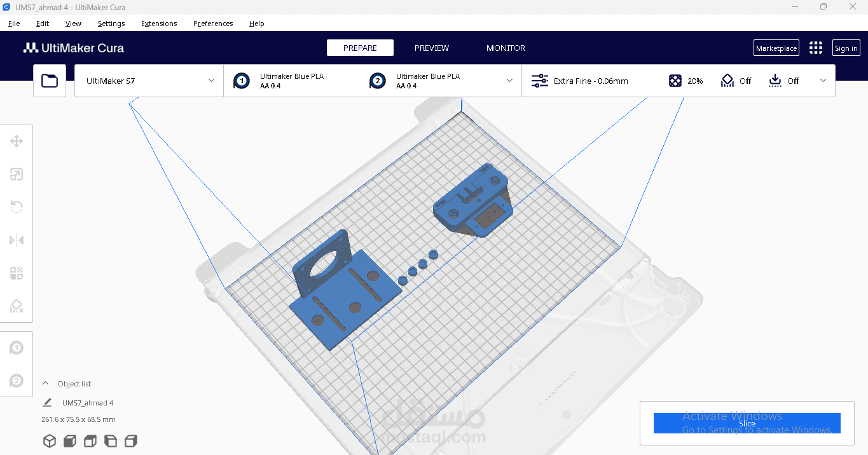Switch to the MONITOR stage

coord(506,48)
